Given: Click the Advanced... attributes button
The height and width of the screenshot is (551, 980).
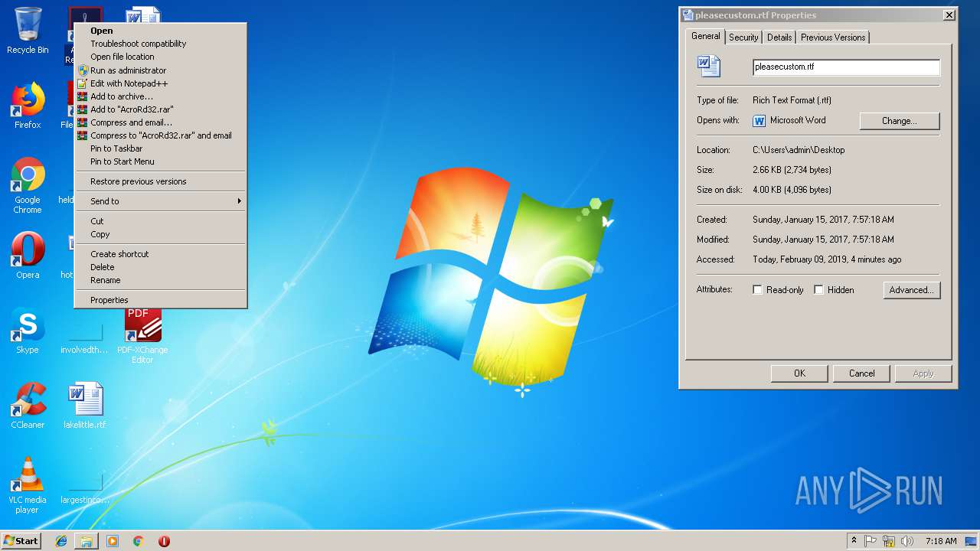Looking at the screenshot, I should coord(911,290).
